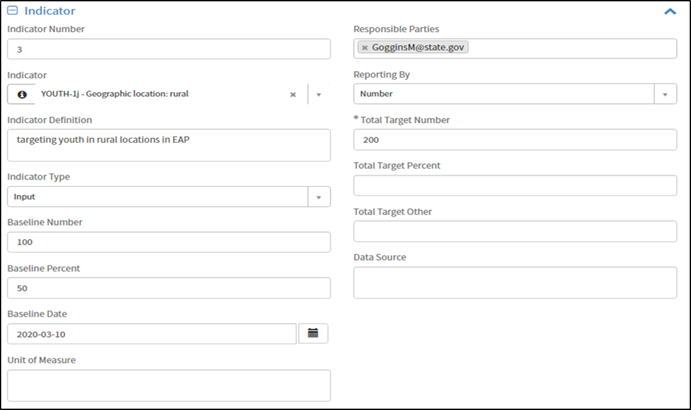Click the Indicator Definition text area
691x410 pixels.
point(168,144)
